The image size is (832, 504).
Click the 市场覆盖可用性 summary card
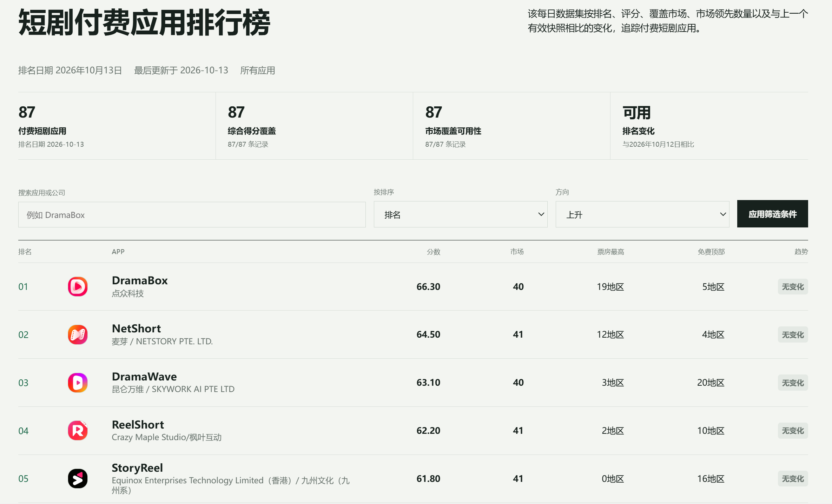click(511, 126)
